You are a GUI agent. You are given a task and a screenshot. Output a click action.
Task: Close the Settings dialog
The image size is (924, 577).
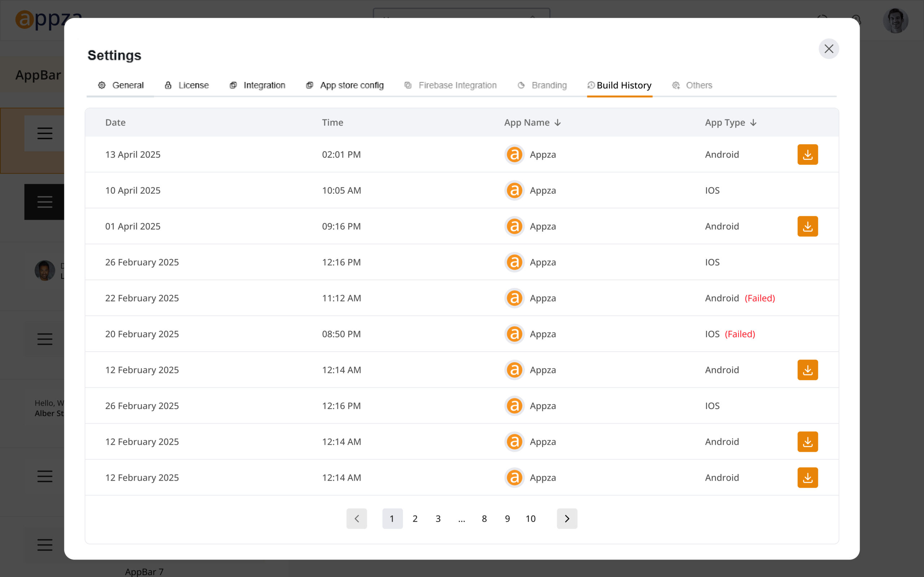click(x=829, y=49)
